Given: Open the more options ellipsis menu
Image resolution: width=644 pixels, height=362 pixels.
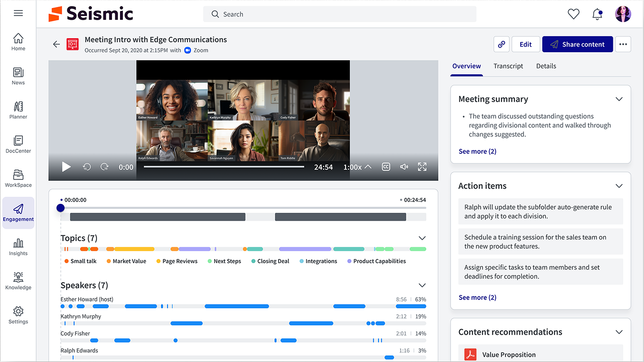Looking at the screenshot, I should (x=623, y=44).
